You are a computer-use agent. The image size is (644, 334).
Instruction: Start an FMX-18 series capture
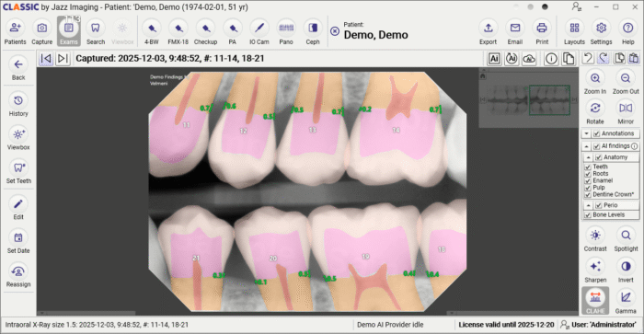178,32
